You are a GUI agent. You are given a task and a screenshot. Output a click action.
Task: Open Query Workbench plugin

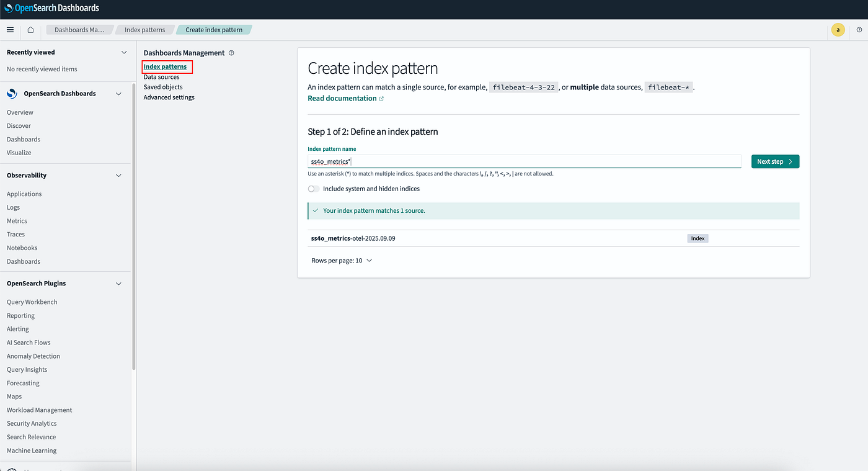(x=32, y=302)
